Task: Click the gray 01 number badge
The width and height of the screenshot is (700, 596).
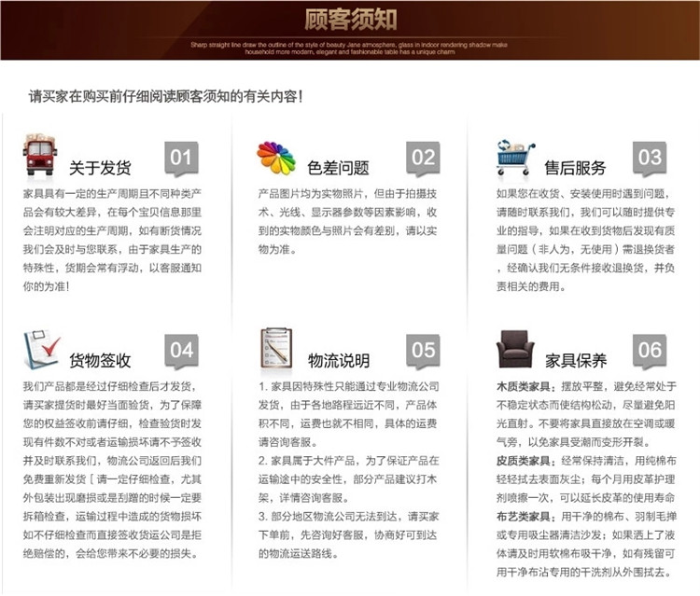Action: (x=181, y=159)
